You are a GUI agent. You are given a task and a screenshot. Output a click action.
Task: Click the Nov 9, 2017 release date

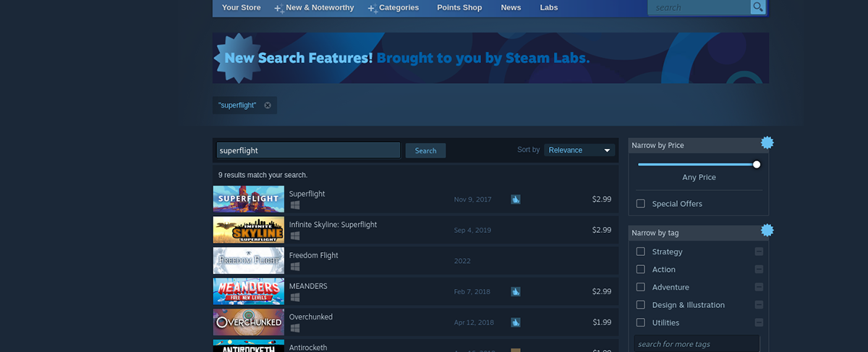click(x=473, y=199)
